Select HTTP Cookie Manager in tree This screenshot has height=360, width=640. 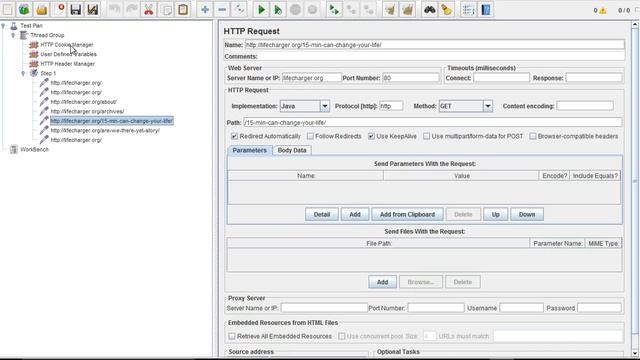pos(67,44)
